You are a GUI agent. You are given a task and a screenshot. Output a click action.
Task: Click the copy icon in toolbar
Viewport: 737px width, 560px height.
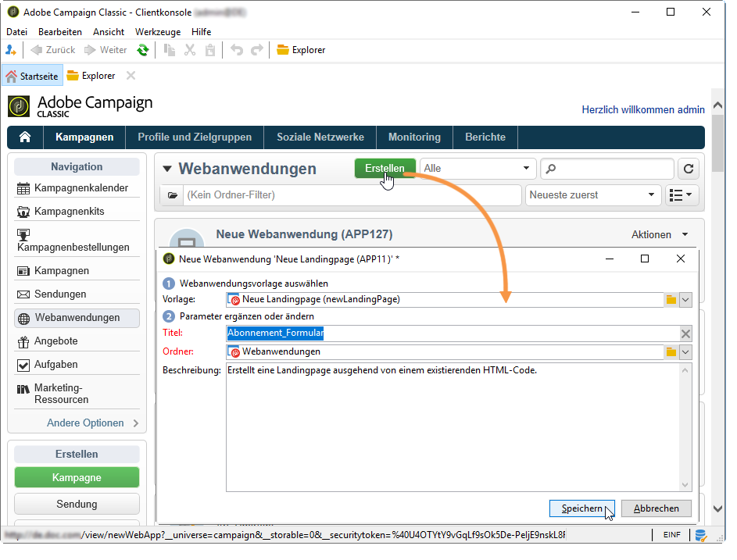pos(170,50)
